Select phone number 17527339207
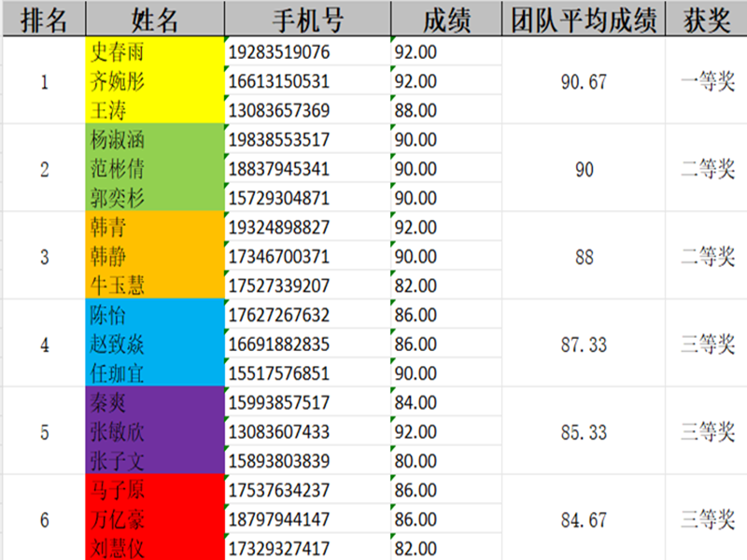747x560 pixels. pyautogui.click(x=307, y=285)
